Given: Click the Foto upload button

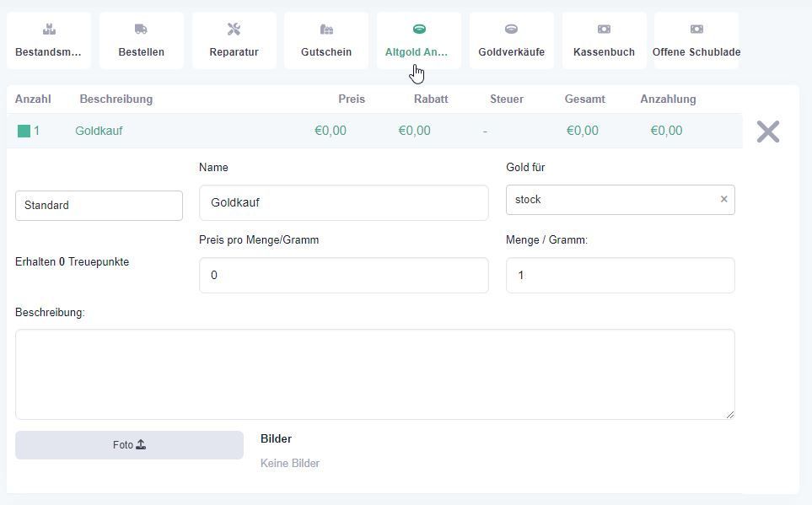Looking at the screenshot, I should tap(129, 445).
